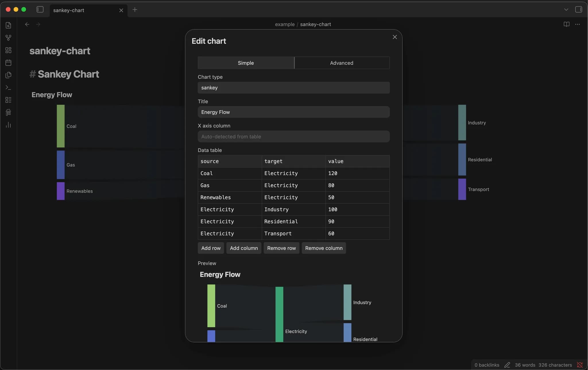
Task: Select the source header cell
Action: click(230, 161)
